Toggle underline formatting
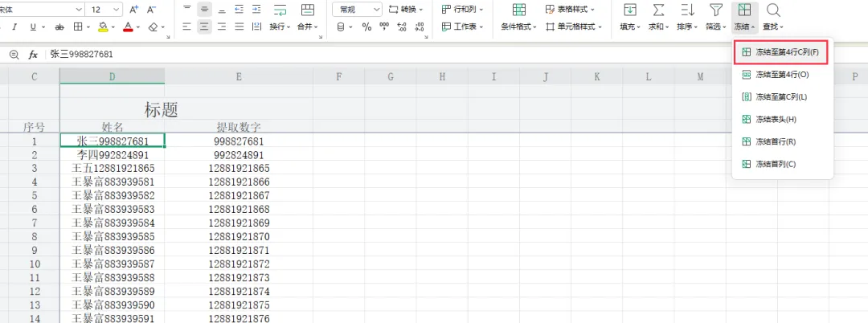The image size is (868, 323). [33, 27]
